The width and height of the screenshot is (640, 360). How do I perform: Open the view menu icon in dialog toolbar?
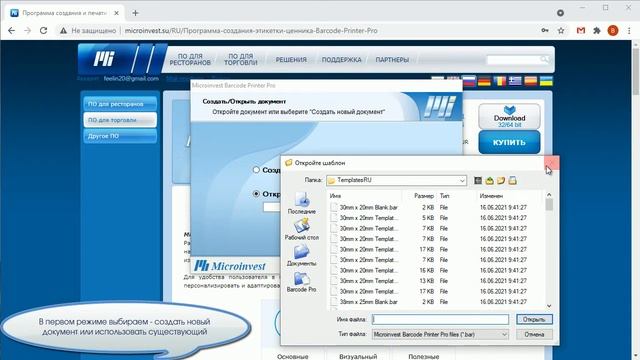pyautogui.click(x=513, y=180)
